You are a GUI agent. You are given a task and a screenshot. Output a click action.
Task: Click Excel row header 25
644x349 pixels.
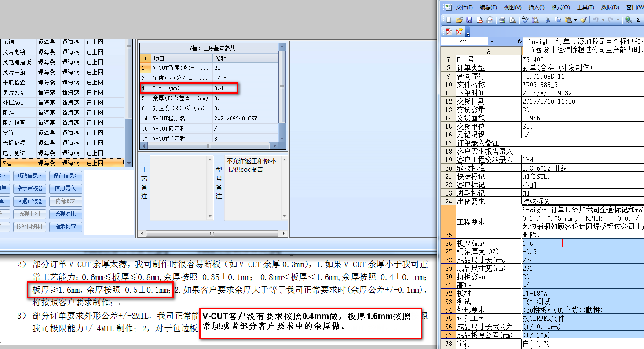coord(448,222)
